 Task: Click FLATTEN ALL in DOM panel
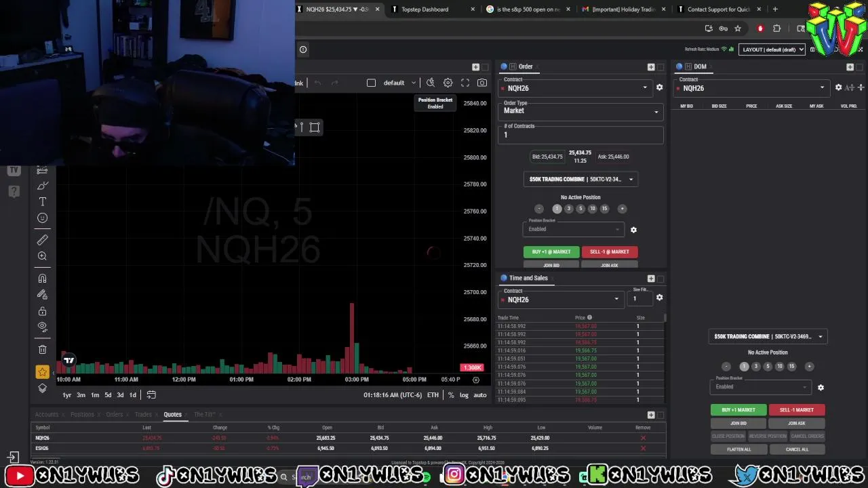point(738,449)
